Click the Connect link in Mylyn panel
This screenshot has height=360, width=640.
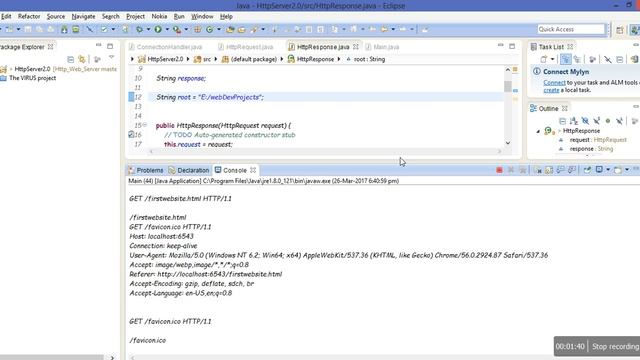(x=554, y=82)
